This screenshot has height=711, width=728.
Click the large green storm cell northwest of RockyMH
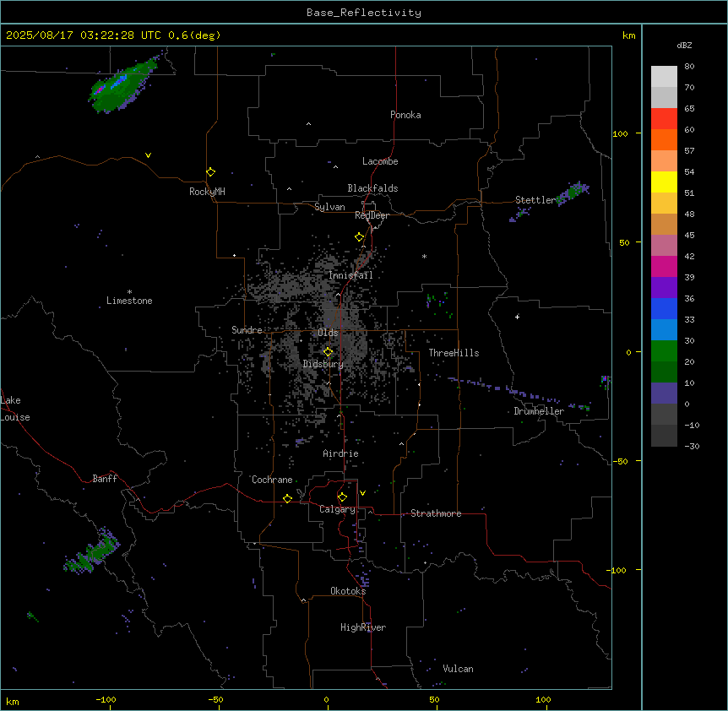tap(122, 86)
